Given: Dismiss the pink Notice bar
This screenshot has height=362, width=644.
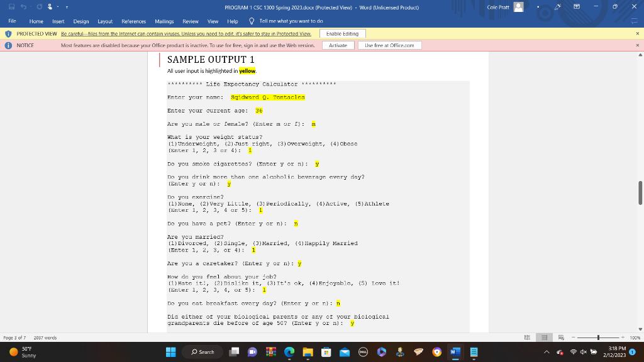Looking at the screenshot, I should point(638,45).
